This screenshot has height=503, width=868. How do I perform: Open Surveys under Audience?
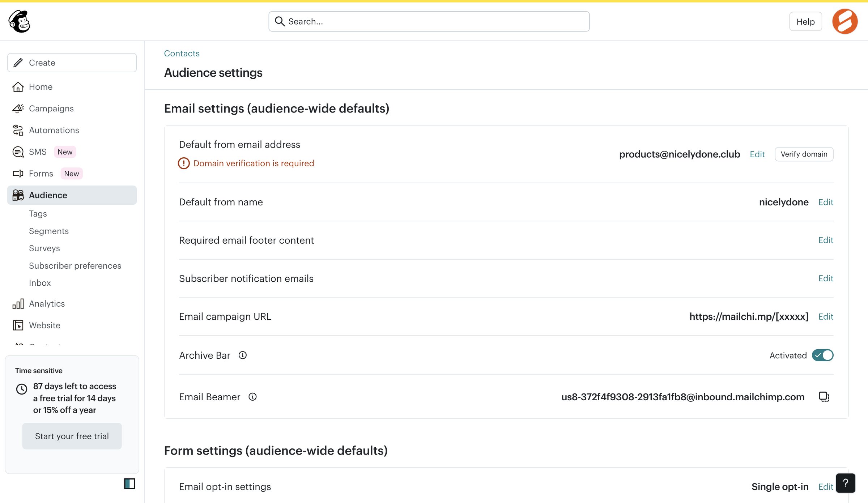(x=44, y=248)
